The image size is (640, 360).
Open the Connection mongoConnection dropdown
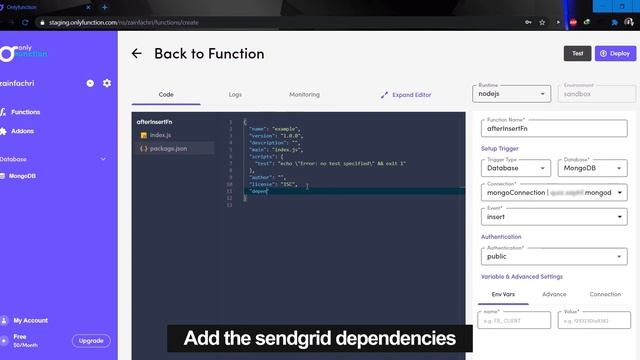[554, 193]
